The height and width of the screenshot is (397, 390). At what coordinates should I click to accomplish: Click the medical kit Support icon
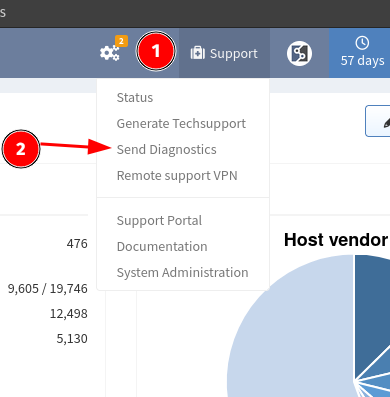pos(198,53)
